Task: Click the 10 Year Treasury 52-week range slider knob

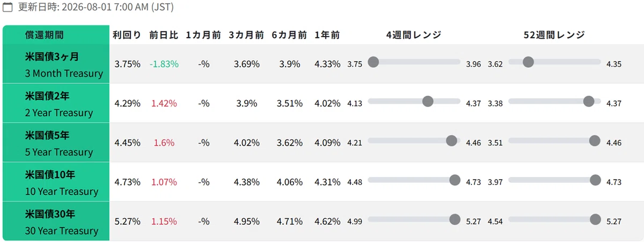Action: coord(595,180)
